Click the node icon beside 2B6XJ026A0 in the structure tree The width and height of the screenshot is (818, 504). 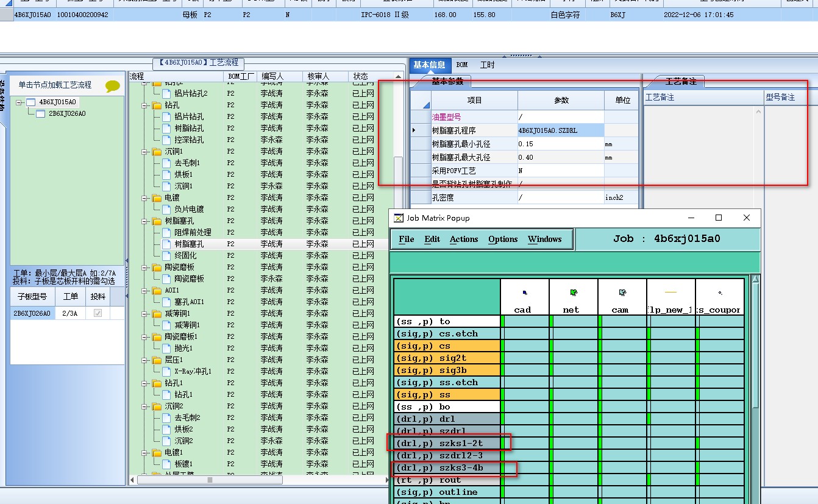pyautogui.click(x=40, y=114)
